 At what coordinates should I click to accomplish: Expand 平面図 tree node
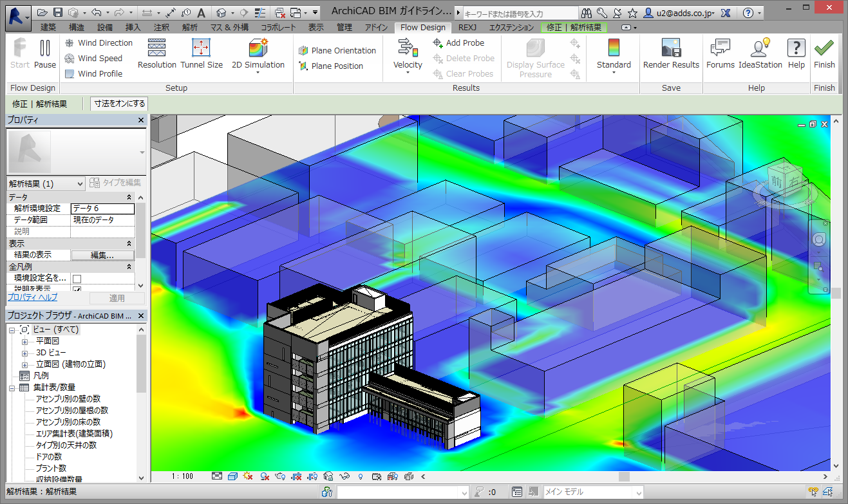pos(24,341)
